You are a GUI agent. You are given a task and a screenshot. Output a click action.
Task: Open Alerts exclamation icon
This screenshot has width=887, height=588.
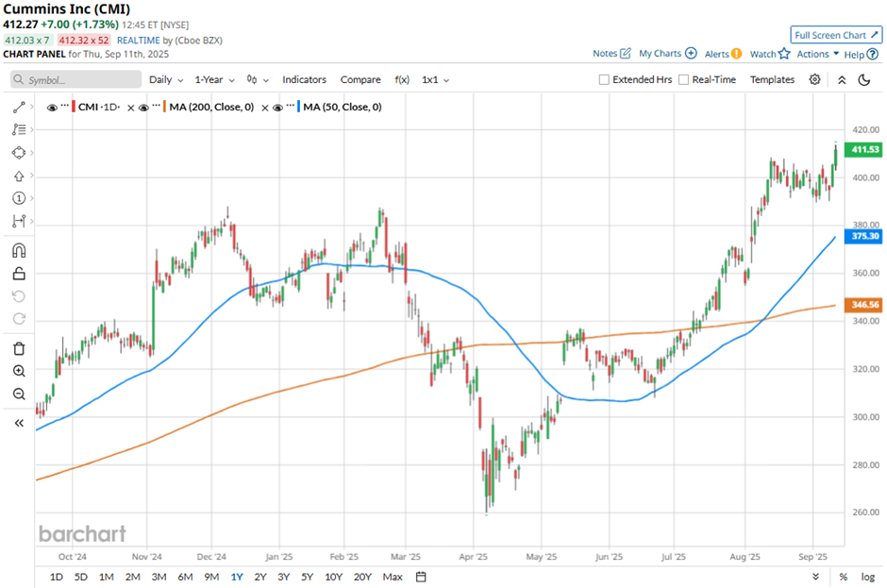[x=736, y=54]
